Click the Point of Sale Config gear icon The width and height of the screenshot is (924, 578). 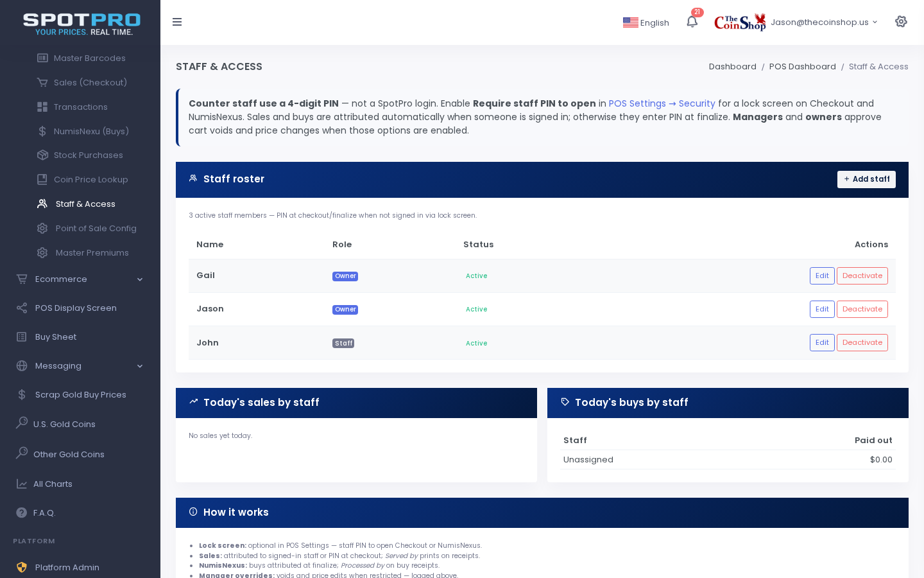[42, 228]
